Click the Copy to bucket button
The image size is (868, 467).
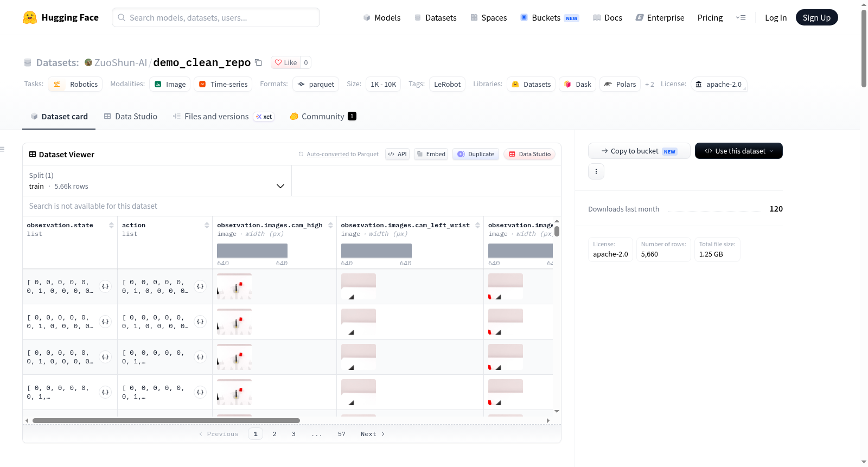(639, 151)
